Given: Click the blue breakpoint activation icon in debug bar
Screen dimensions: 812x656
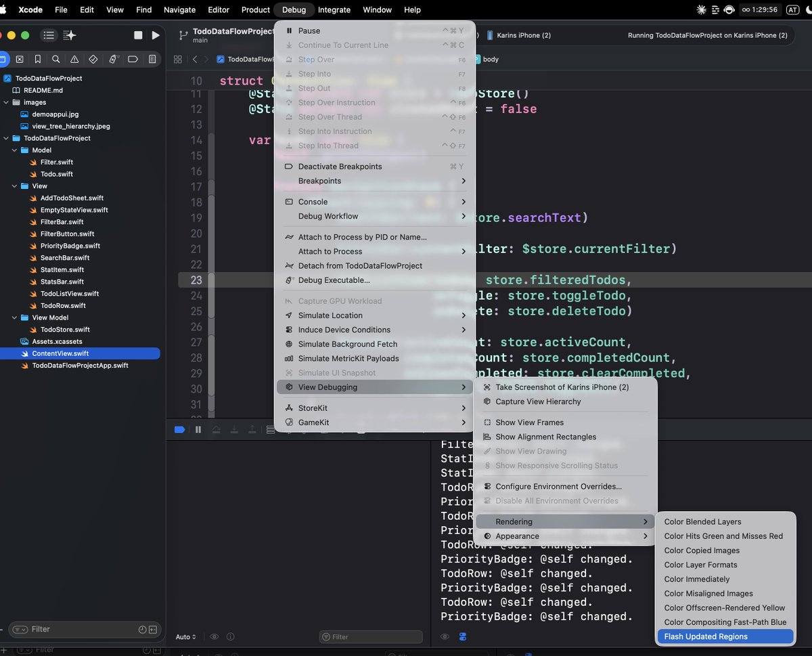Looking at the screenshot, I should pos(179,429).
